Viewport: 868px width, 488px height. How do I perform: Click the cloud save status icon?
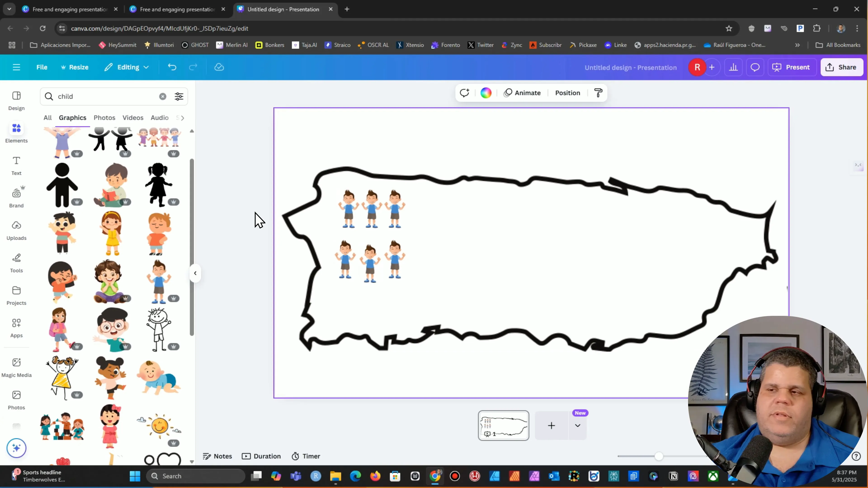click(x=219, y=67)
